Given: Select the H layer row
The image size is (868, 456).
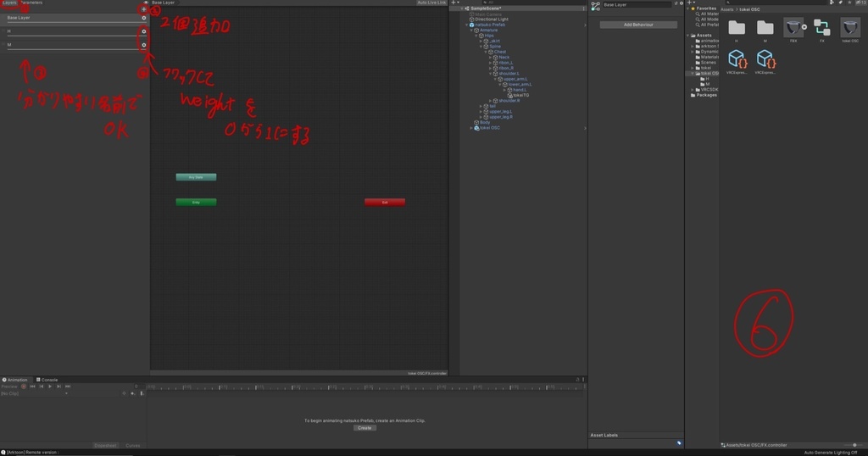Looking at the screenshot, I should pos(75,31).
